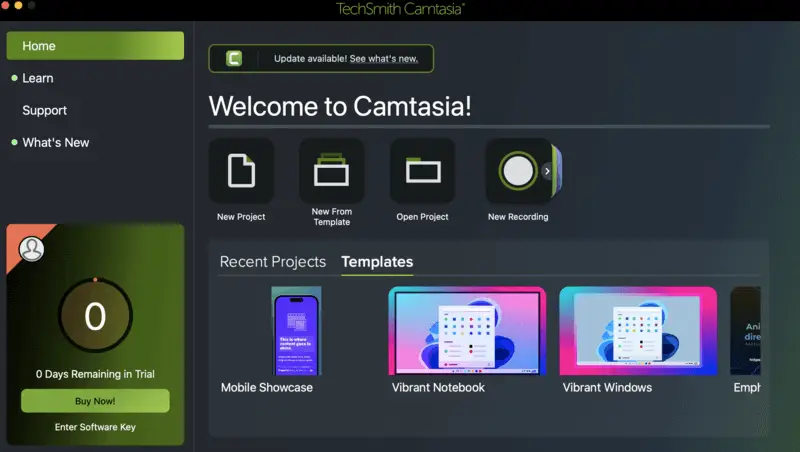Click the 'New Project' caption
Viewport: 800px width, 452px height.
point(241,217)
